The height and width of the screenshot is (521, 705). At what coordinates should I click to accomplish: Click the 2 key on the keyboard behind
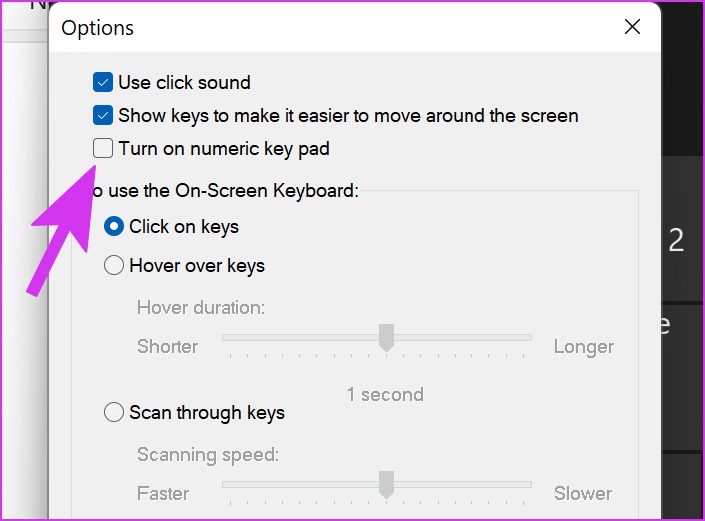(676, 240)
